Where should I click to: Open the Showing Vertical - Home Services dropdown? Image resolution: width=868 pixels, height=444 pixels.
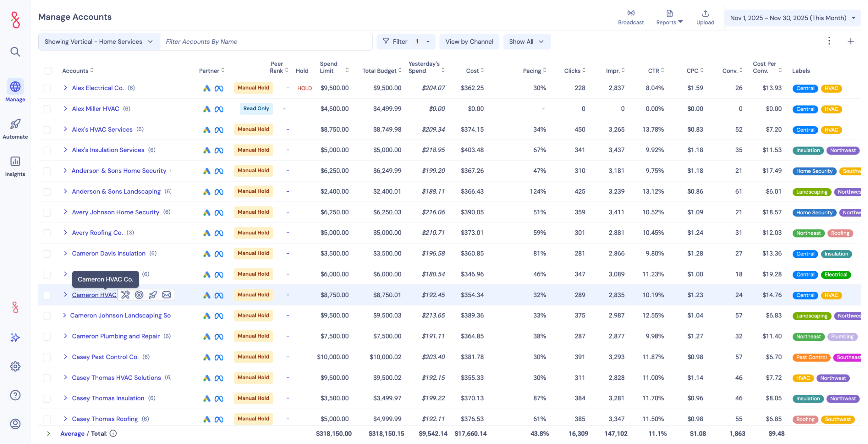pos(99,42)
